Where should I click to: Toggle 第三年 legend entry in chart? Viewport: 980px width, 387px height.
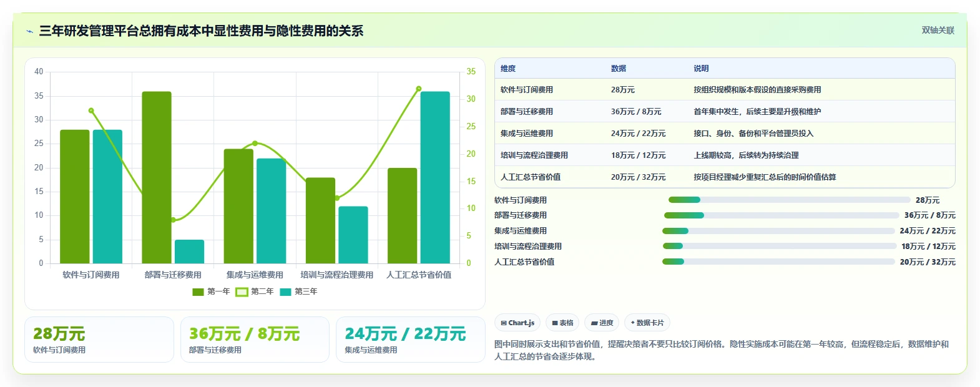(x=298, y=291)
